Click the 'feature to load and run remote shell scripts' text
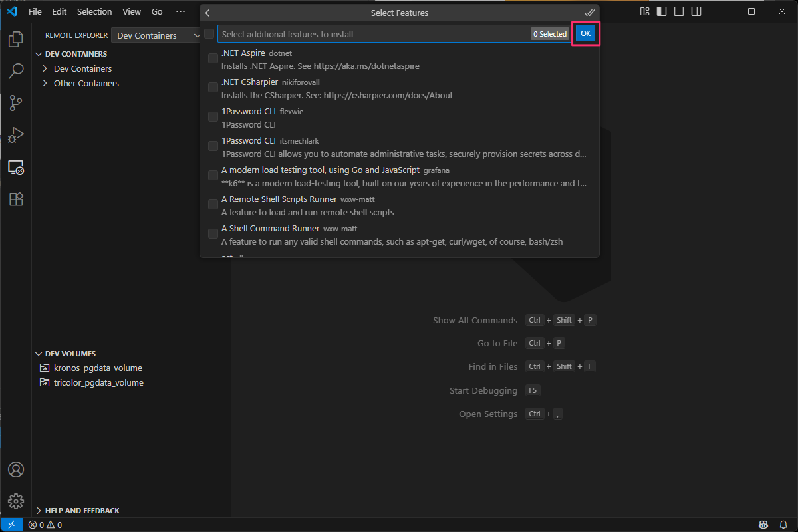Screen dimensions: 798x532 [x=308, y=212]
